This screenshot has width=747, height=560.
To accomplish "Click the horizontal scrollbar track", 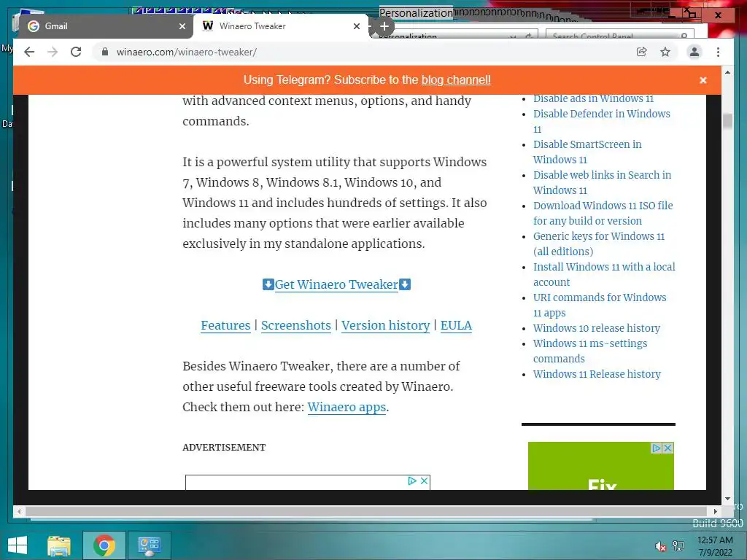I will (367, 511).
